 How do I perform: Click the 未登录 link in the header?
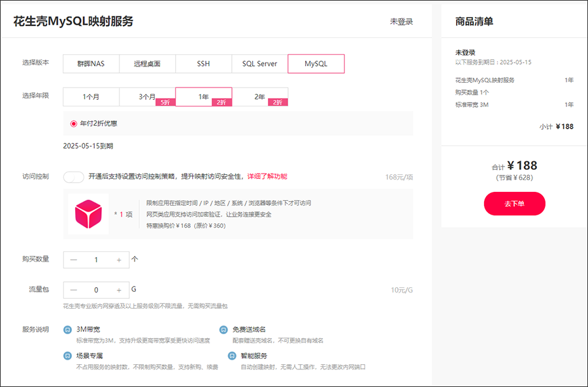[x=402, y=22]
